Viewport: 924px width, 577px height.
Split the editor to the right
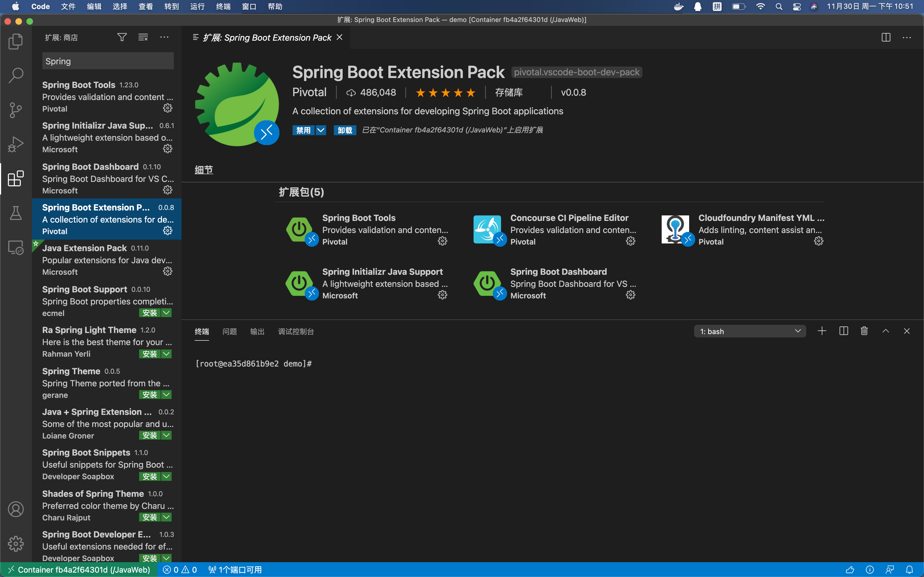pyautogui.click(x=886, y=37)
